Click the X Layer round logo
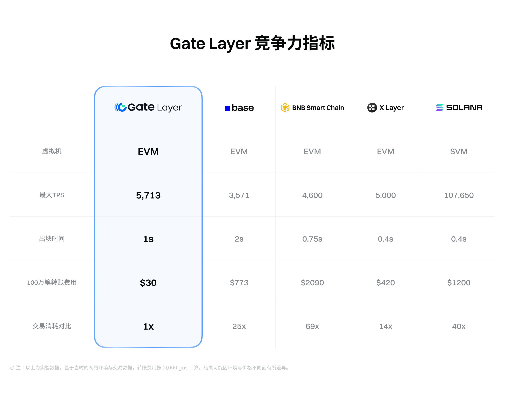505x420 pixels. point(372,107)
